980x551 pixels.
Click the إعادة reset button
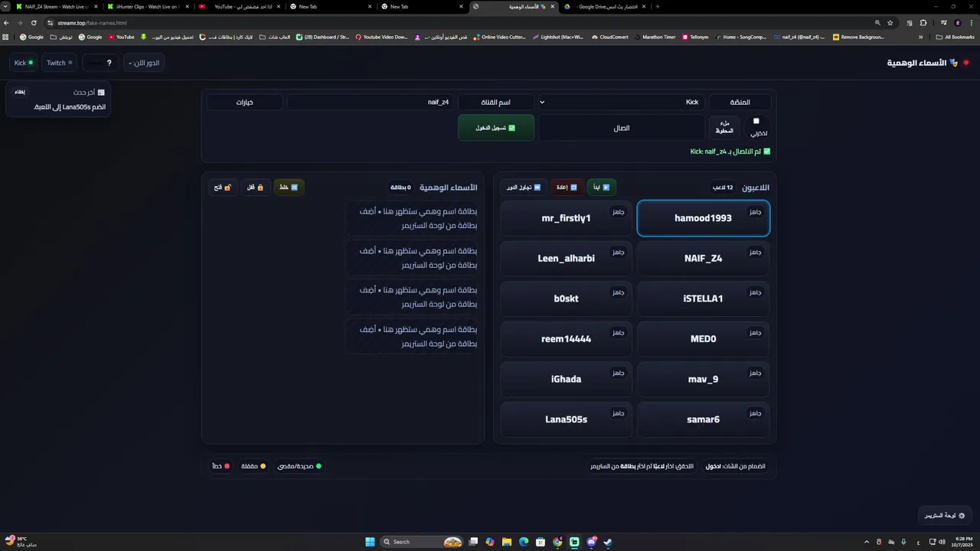click(567, 187)
